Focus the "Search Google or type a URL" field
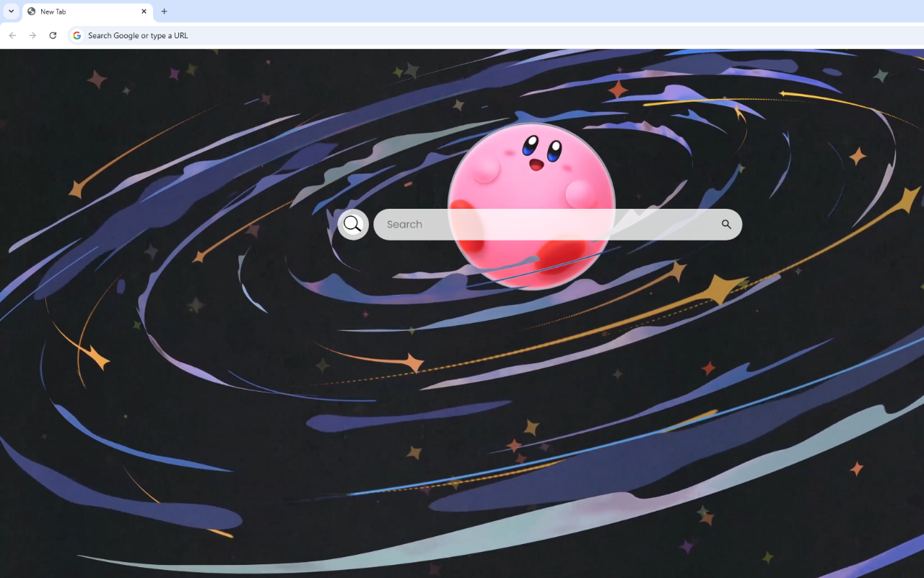The height and width of the screenshot is (578, 924). (217, 35)
